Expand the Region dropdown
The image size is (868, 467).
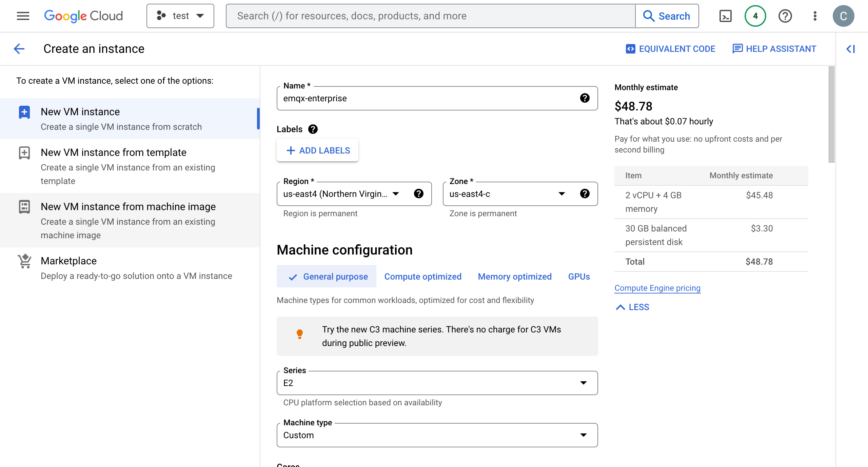[396, 194]
